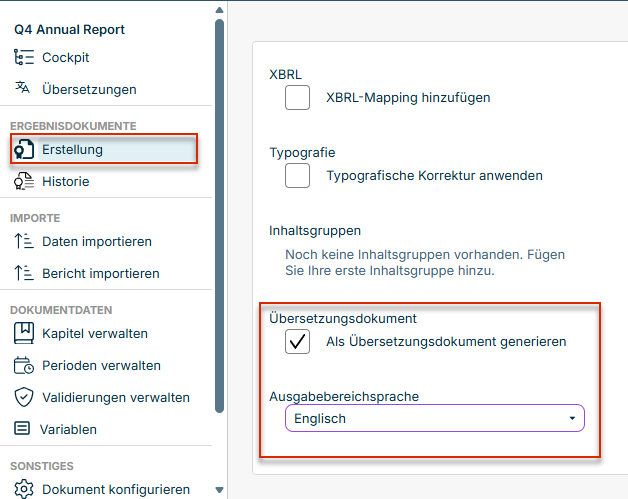Image resolution: width=628 pixels, height=499 pixels.
Task: Enable XBRL-Mapping hinzufügen checkbox
Action: click(x=297, y=97)
